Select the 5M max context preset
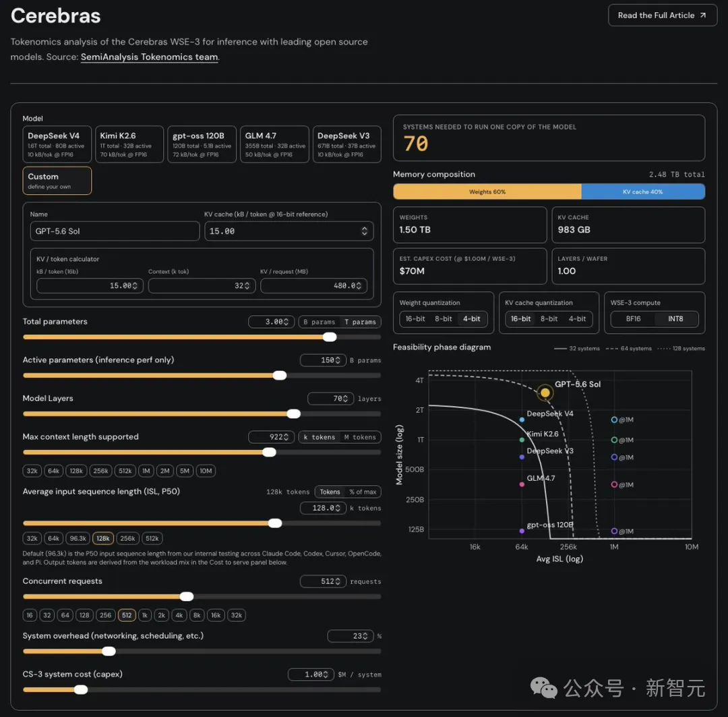 coord(184,471)
